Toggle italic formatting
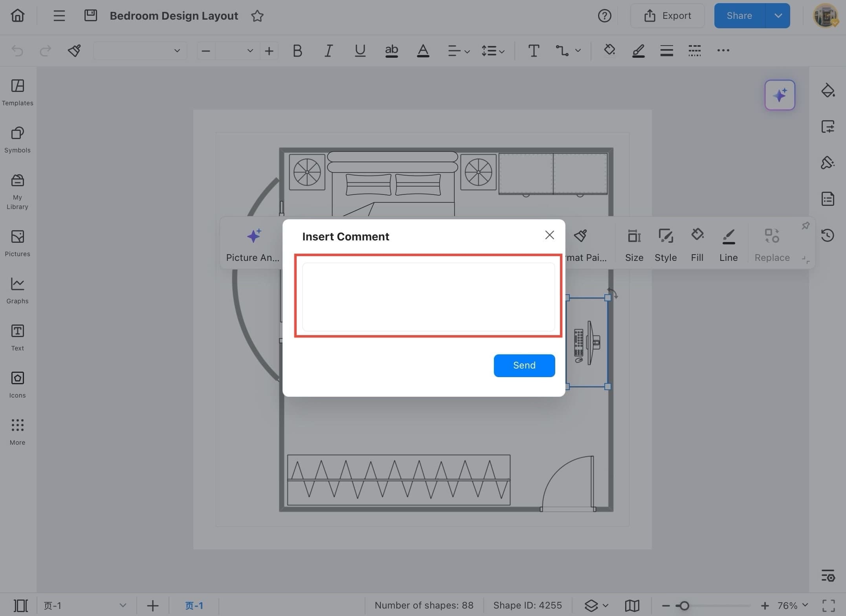Viewport: 846px width, 616px height. pyautogui.click(x=328, y=51)
